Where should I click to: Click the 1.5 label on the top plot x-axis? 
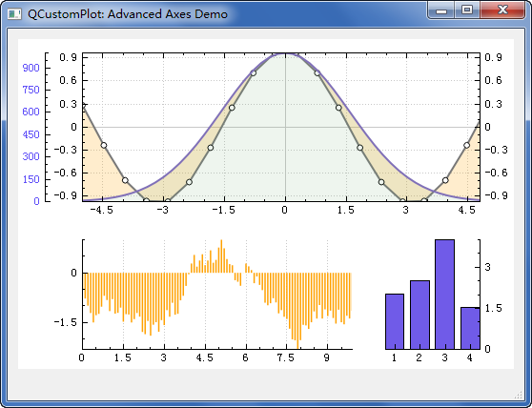346,211
